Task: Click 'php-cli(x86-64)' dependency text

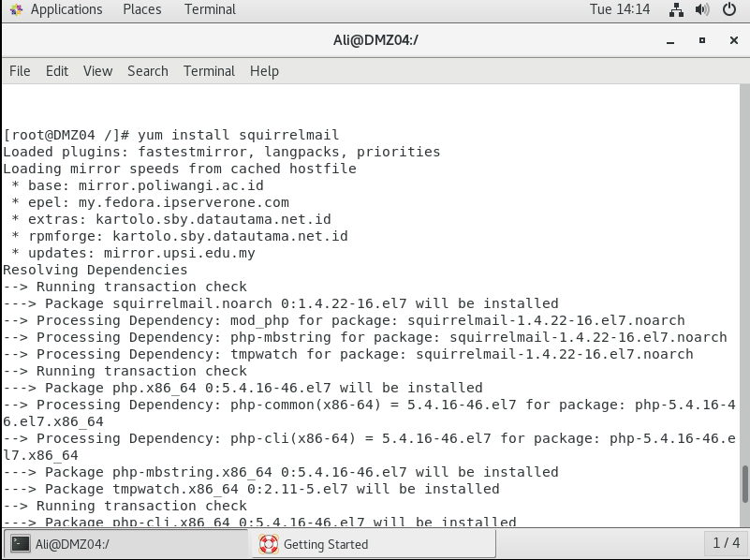Action: (x=293, y=438)
